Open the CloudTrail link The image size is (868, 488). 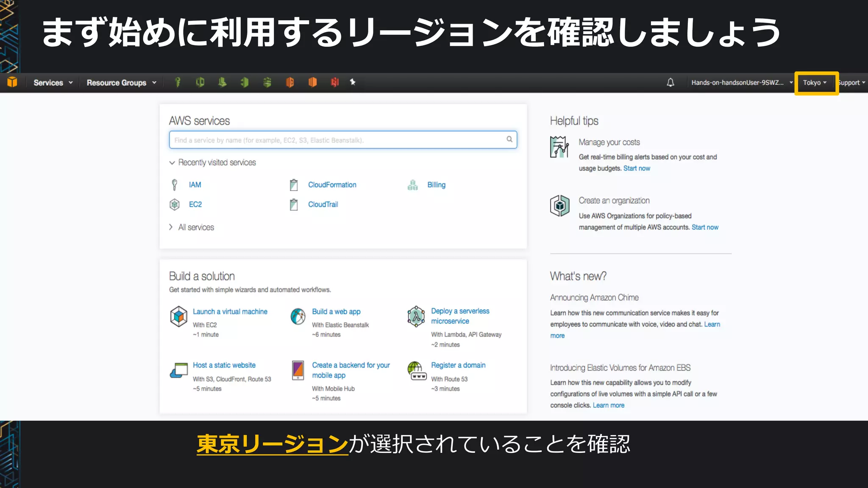pyautogui.click(x=323, y=204)
